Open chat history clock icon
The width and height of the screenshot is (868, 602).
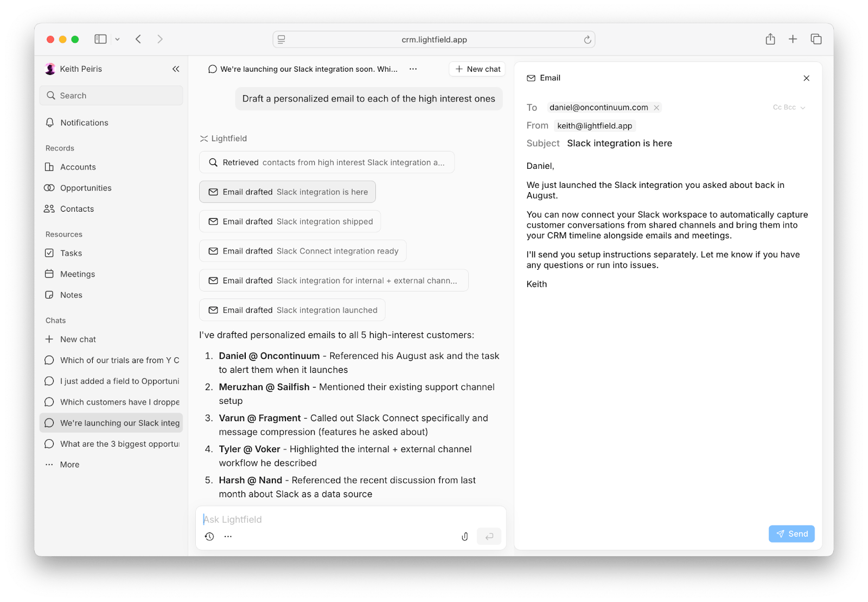[x=209, y=536]
